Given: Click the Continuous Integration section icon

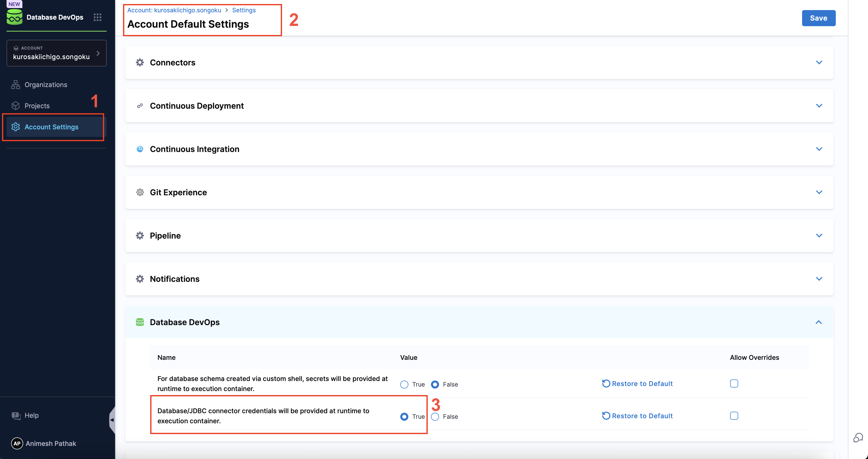Looking at the screenshot, I should pyautogui.click(x=140, y=149).
